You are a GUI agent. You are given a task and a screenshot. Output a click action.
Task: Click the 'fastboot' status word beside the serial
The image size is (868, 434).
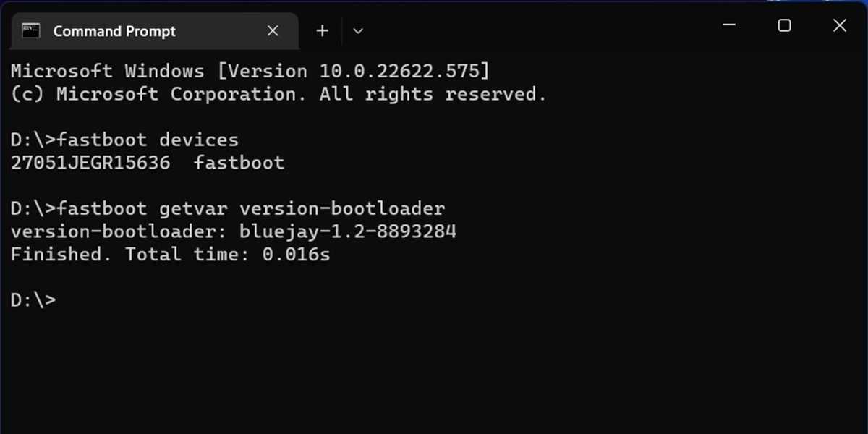click(x=239, y=163)
